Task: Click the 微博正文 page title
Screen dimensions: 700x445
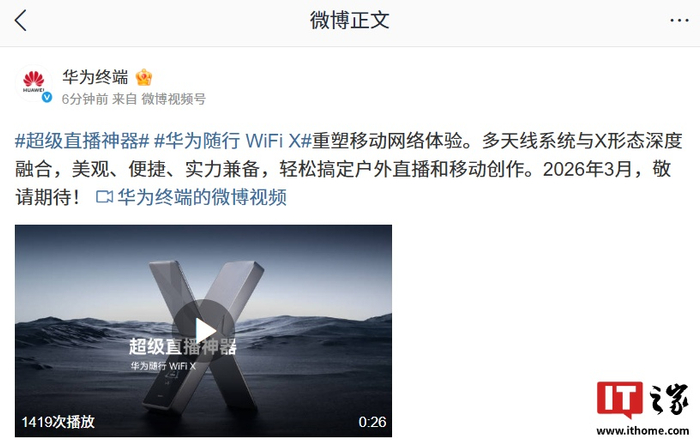Action: pyautogui.click(x=350, y=21)
